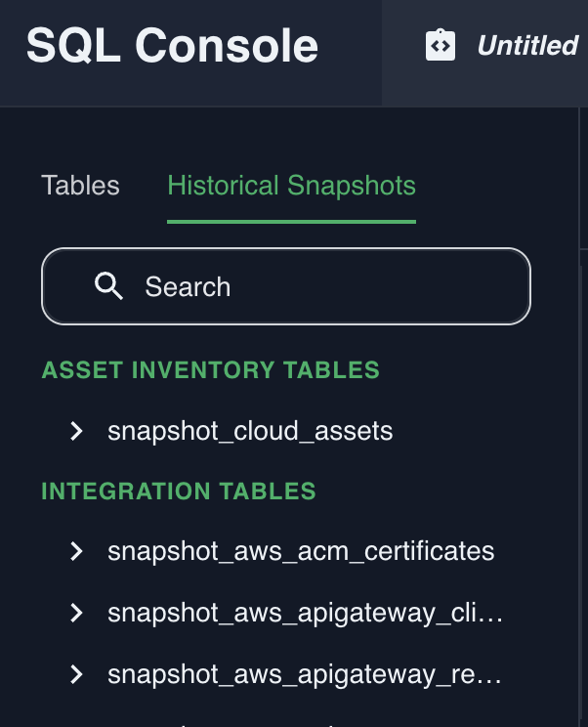Click the green underline beneath Historical Snapshots
The height and width of the screenshot is (727, 588).
click(291, 222)
